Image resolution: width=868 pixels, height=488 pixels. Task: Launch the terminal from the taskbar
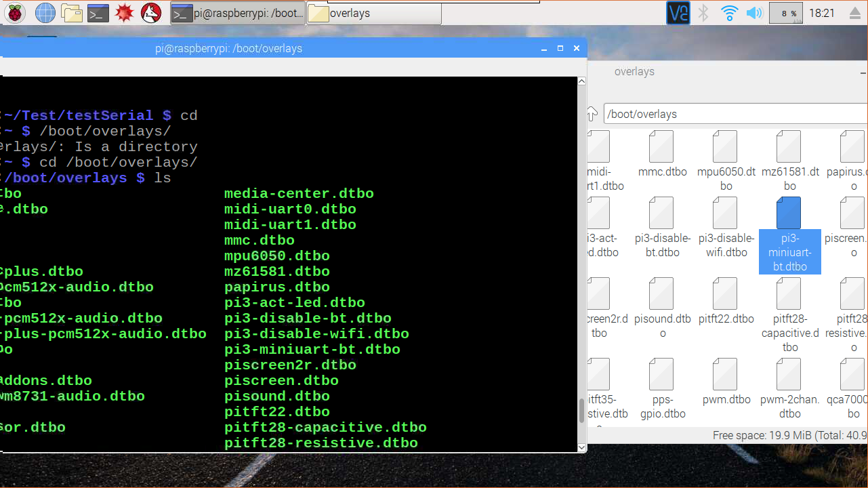[x=98, y=13]
